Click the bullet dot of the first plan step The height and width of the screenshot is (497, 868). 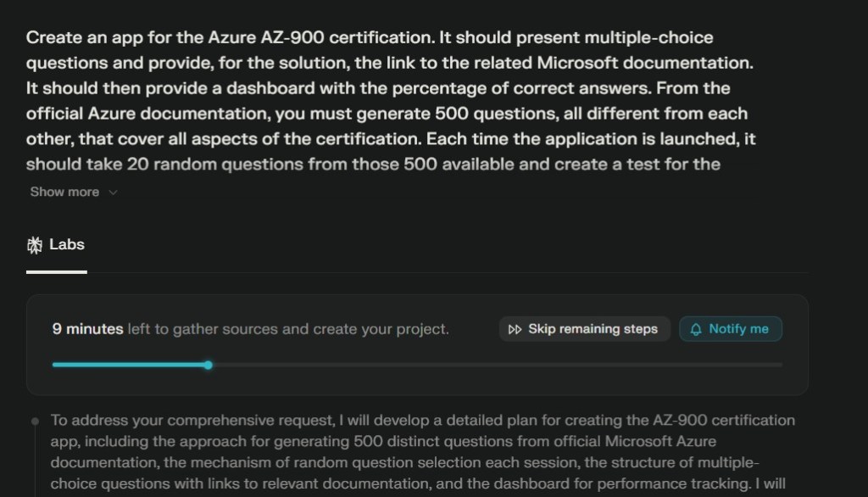tap(35, 421)
